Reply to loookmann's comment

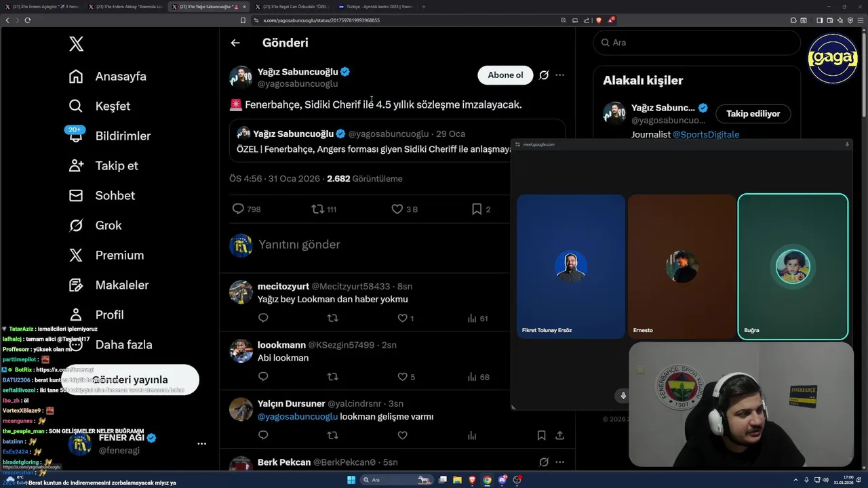pyautogui.click(x=263, y=377)
